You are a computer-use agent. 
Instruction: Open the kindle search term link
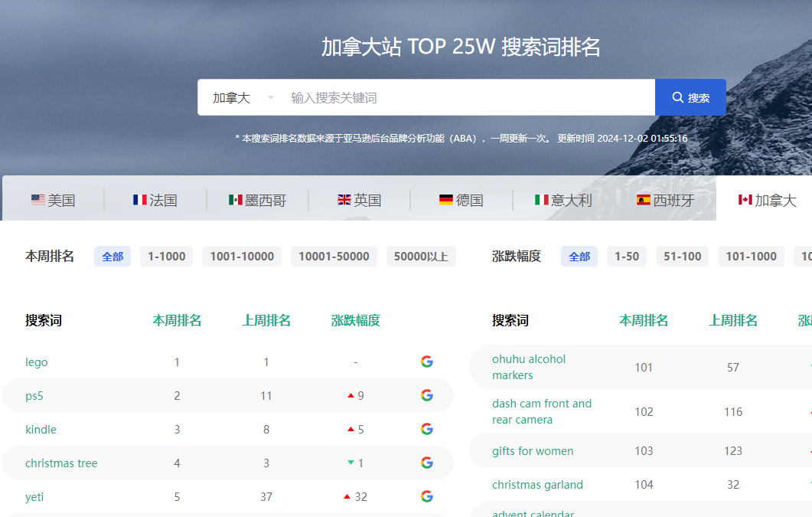pyautogui.click(x=41, y=430)
